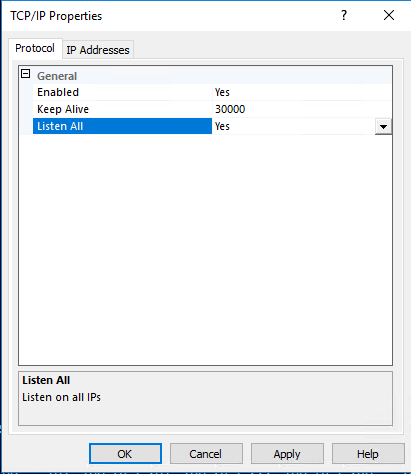The image size is (411, 474).
Task: Switch to the IP Addresses tab
Action: tap(98, 50)
